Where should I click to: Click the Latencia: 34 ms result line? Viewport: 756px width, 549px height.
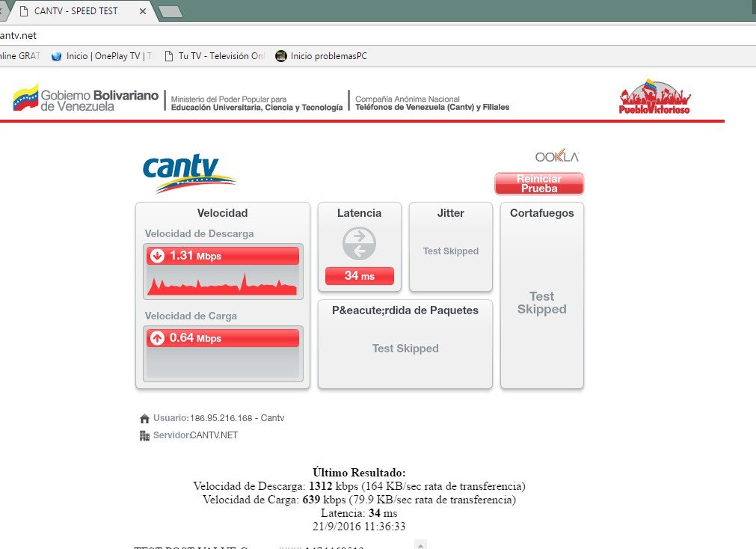(359, 513)
